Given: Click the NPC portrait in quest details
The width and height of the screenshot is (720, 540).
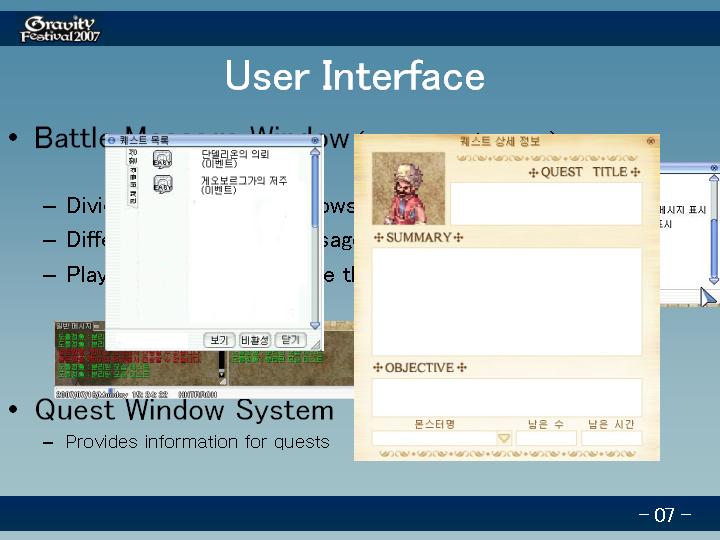Looking at the screenshot, I should coord(408,188).
